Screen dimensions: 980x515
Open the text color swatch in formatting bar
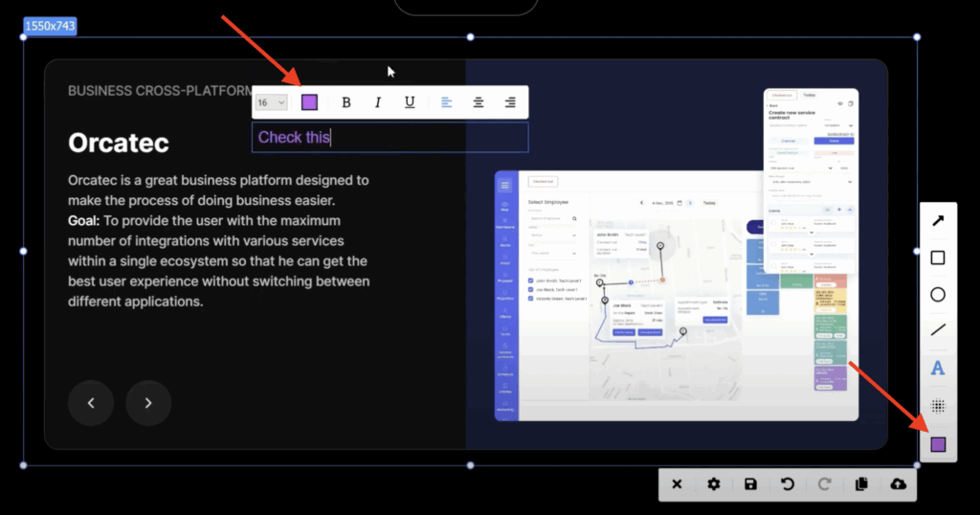coord(309,102)
